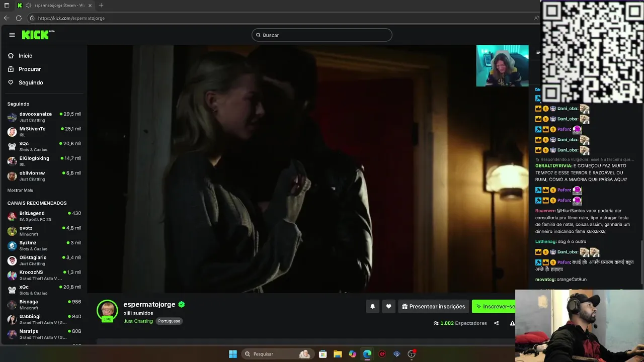
Task: Click the taskbar Pesquisar search box
Action: point(277,354)
